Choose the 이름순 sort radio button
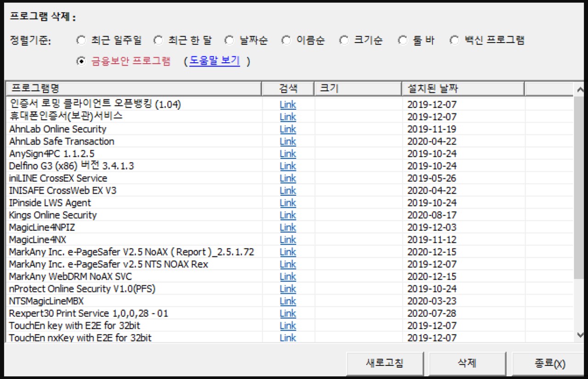The width and height of the screenshot is (588, 379). click(x=286, y=40)
